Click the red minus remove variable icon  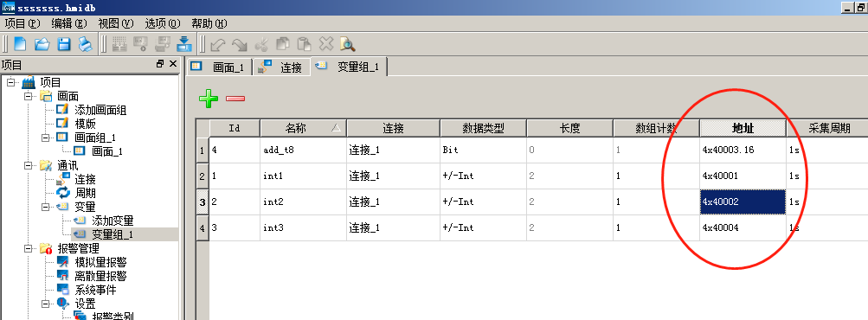(x=235, y=99)
